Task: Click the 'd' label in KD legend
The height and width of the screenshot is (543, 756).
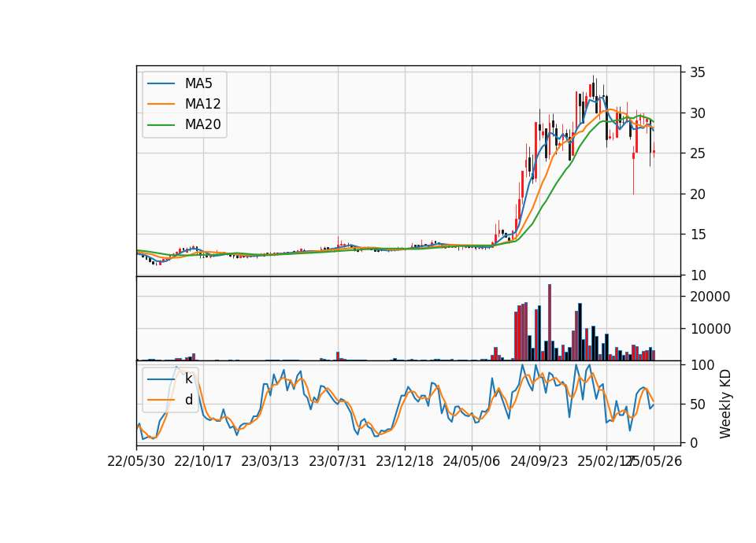Action: pos(188,400)
